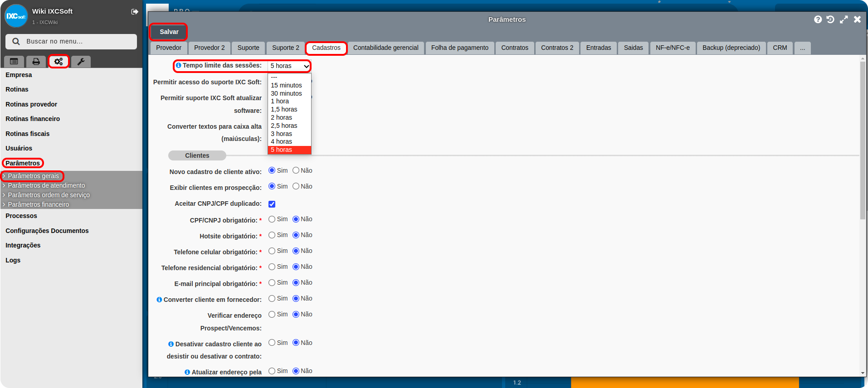868x388 pixels.
Task: Select 30 minutos in the session dropdown
Action: [x=289, y=93]
